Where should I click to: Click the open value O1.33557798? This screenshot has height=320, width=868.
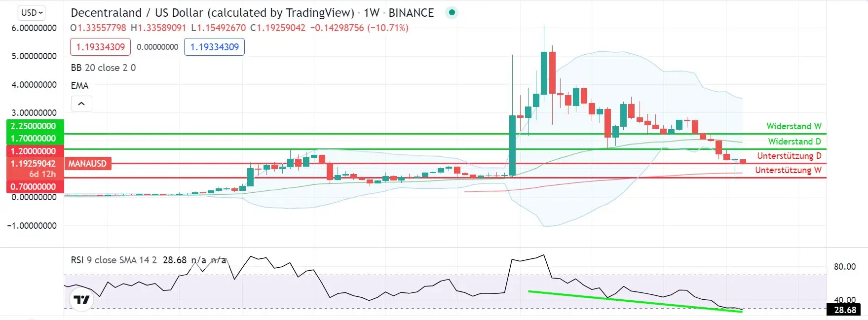(98, 28)
